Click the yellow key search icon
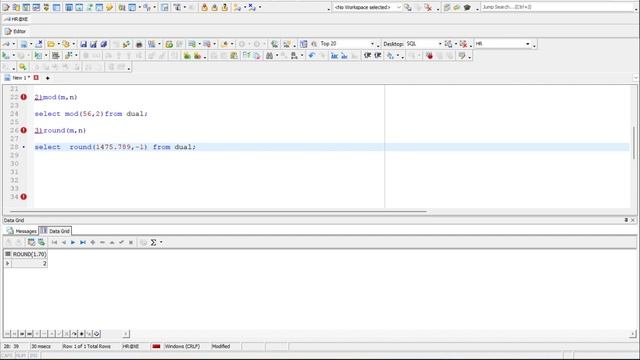Image resolution: width=640 pixels, height=360 pixels. click(22, 67)
